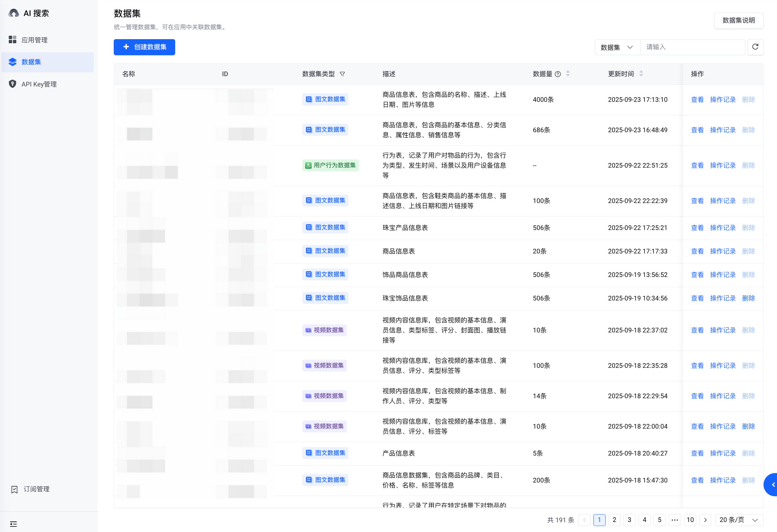Click the 创建数据集 button
This screenshot has width=777, height=532.
click(144, 47)
